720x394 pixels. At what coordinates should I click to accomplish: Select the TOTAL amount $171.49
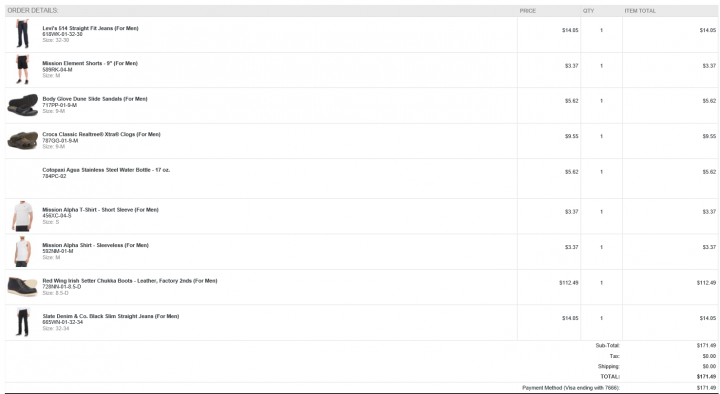706,377
